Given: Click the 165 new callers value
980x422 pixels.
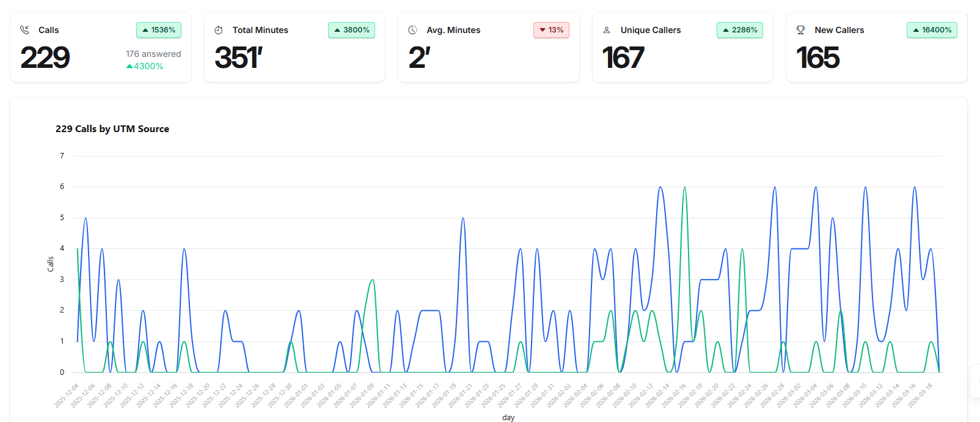Looking at the screenshot, I should pyautogui.click(x=818, y=58).
